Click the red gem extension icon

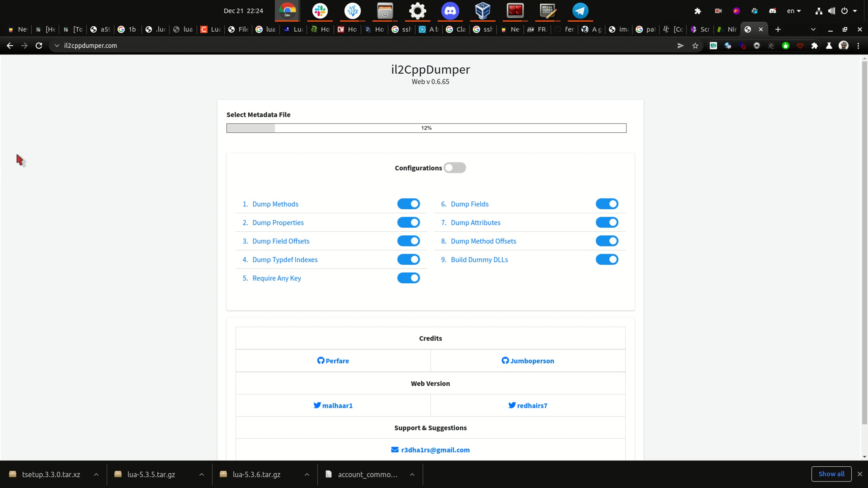800,46
